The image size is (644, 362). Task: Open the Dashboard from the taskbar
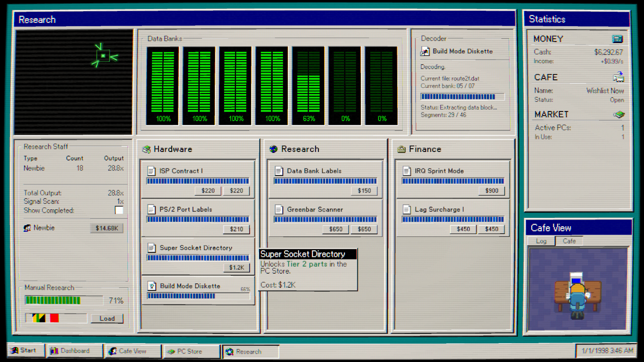tap(75, 351)
